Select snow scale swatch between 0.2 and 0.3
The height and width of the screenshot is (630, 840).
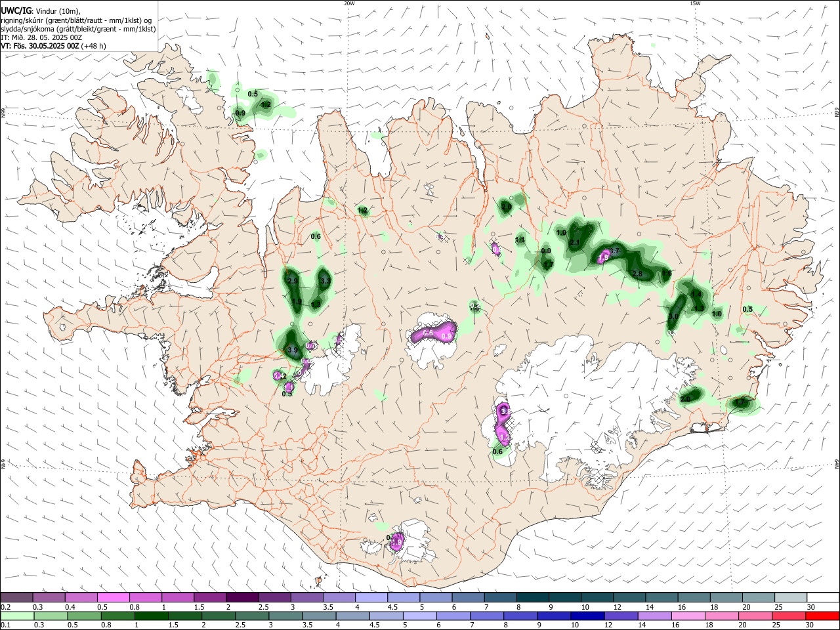tap(16, 597)
